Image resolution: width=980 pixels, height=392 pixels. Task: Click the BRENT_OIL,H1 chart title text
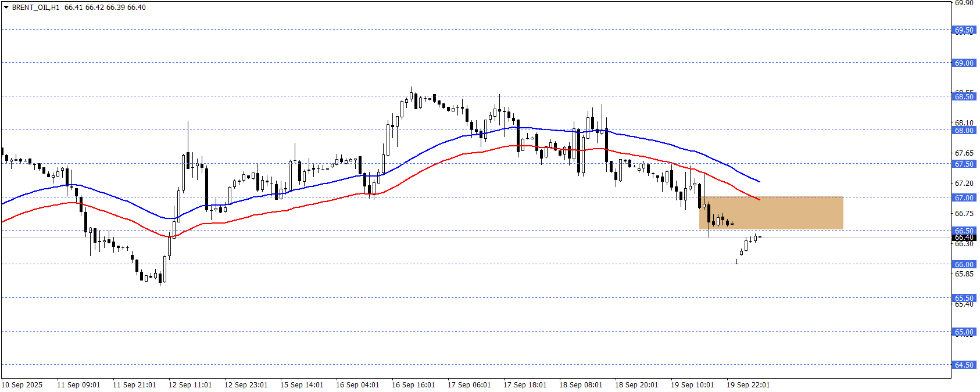pos(35,8)
